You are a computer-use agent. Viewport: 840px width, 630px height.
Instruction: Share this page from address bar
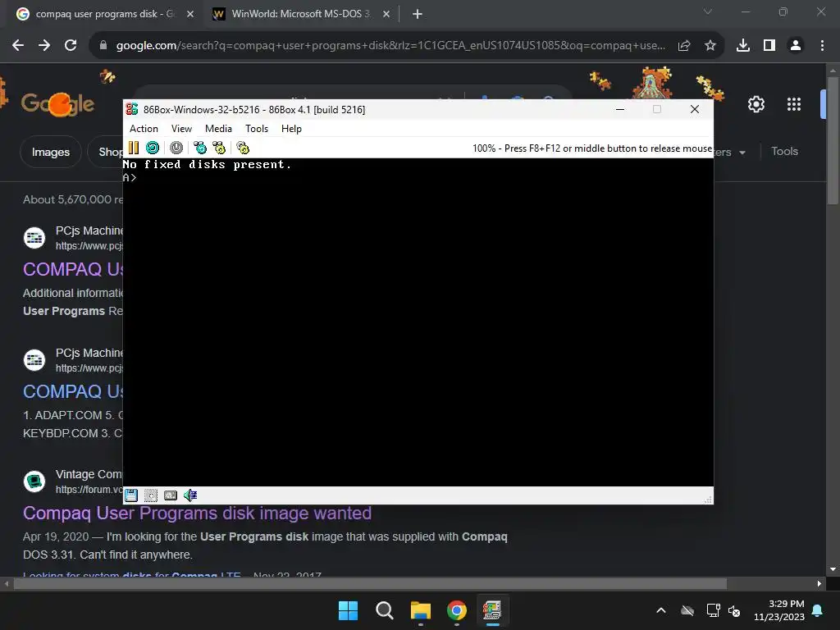(684, 46)
